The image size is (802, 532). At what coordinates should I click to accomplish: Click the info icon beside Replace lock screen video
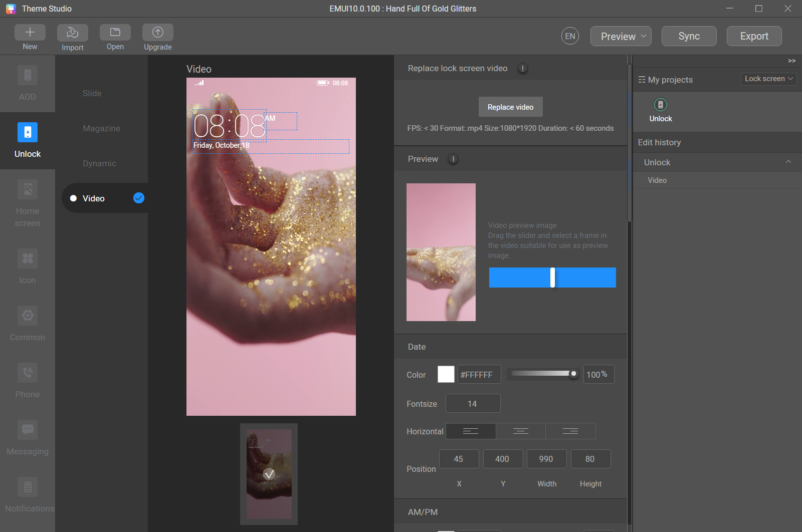(x=523, y=69)
